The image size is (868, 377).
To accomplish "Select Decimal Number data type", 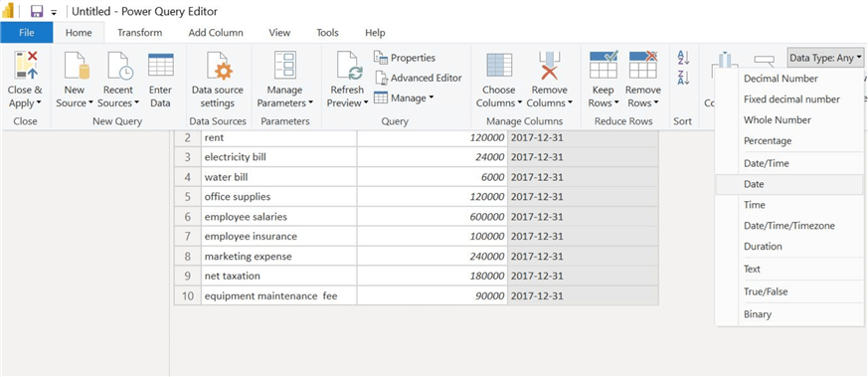I will tap(788, 79).
